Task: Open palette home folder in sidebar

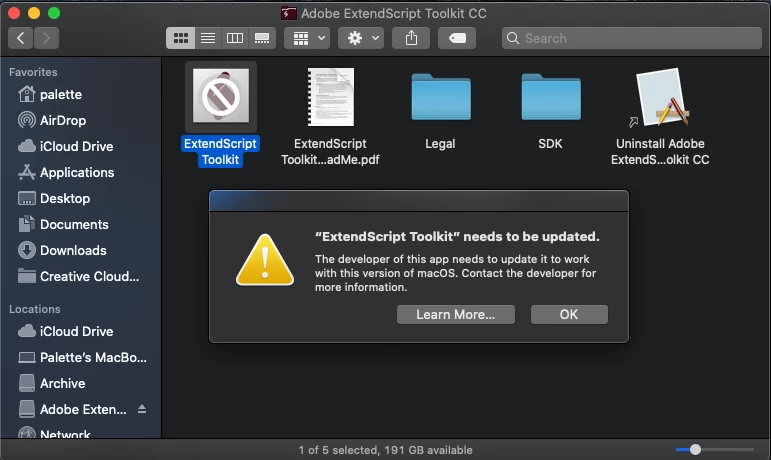Action: click(x=50, y=94)
